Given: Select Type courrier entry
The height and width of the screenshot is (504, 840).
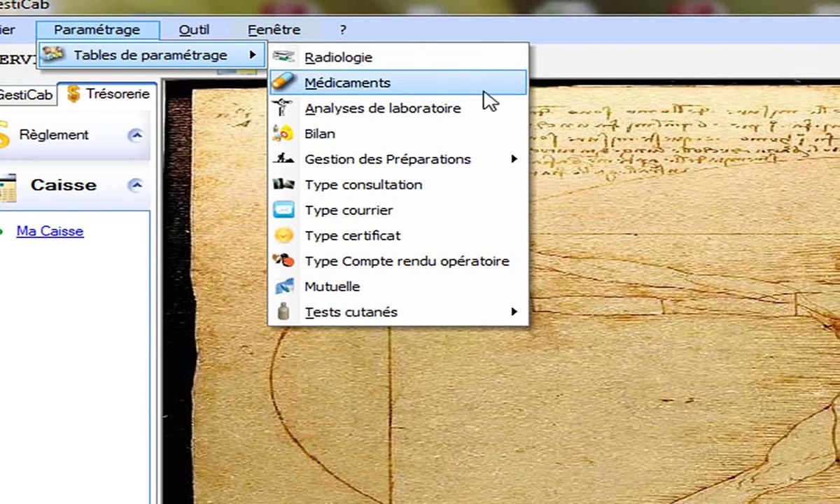Looking at the screenshot, I should click(398, 210).
